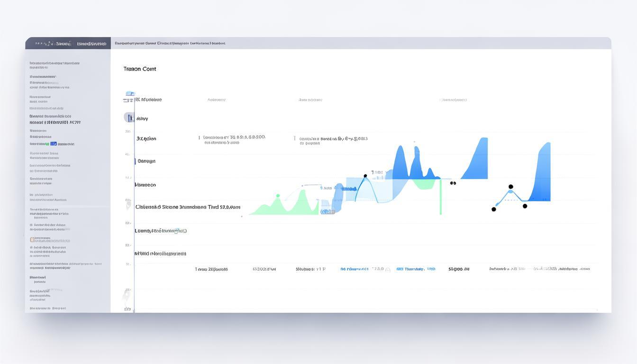Select the "Vsmeeon" row label
Image resolution: width=637 pixels, height=364 pixels.
(x=146, y=185)
